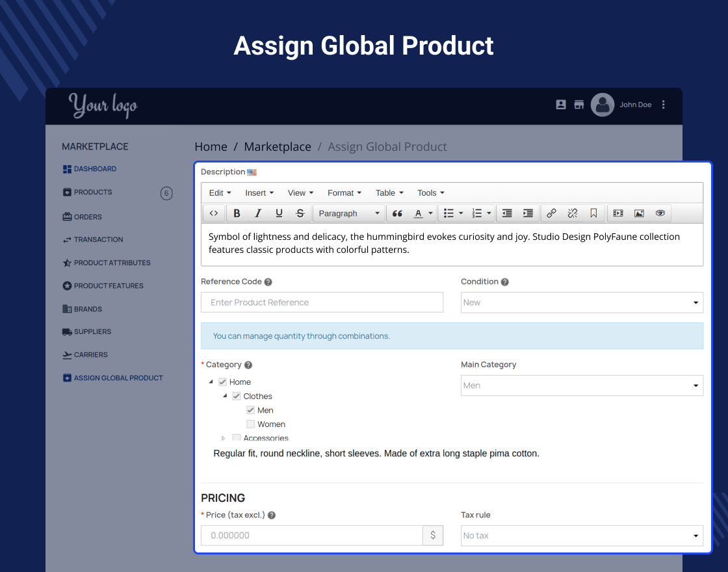
Task: Uncheck the Men category checkbox
Action: point(250,410)
